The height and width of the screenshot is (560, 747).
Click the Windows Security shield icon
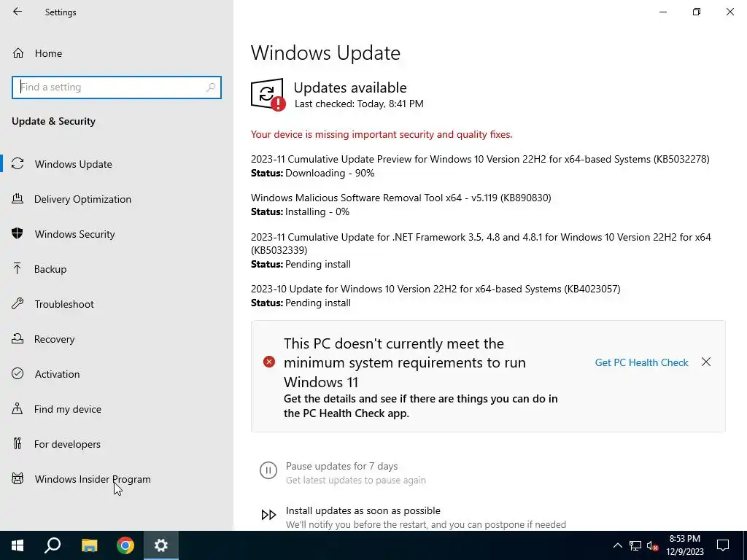18,233
